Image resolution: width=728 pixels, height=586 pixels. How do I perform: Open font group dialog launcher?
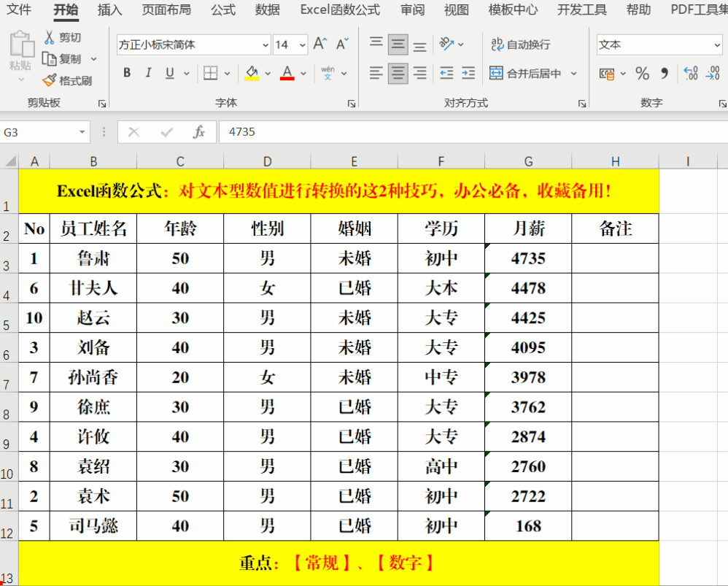click(x=352, y=104)
